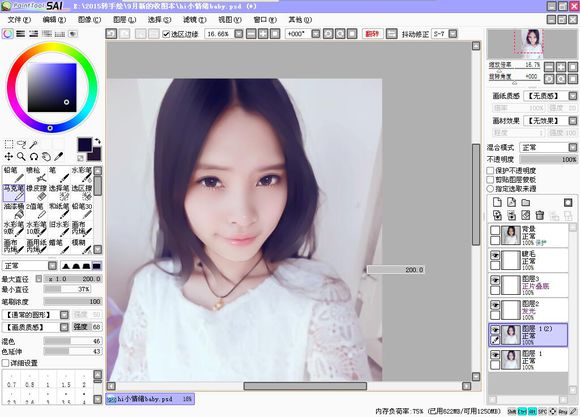Adjust the 不透明度 layer opacity slider

[548, 159]
